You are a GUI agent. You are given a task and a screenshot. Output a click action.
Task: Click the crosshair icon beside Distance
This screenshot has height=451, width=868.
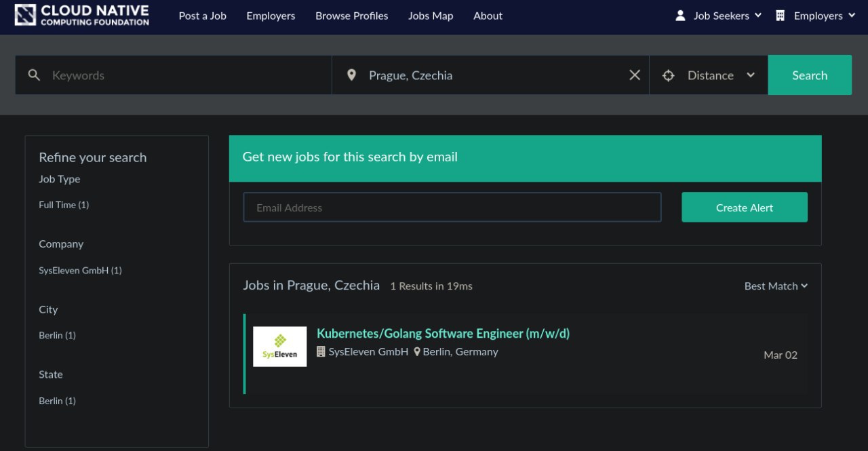click(x=668, y=75)
